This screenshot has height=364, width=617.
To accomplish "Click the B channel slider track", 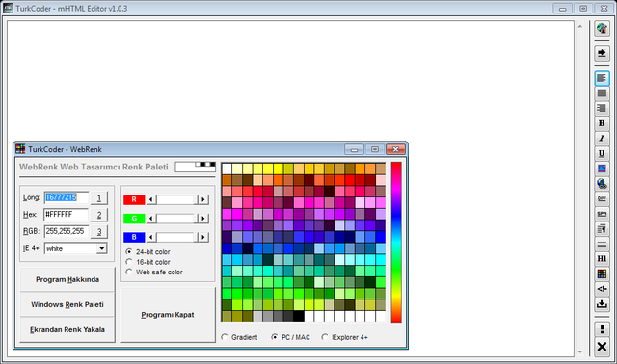I will click(x=177, y=237).
